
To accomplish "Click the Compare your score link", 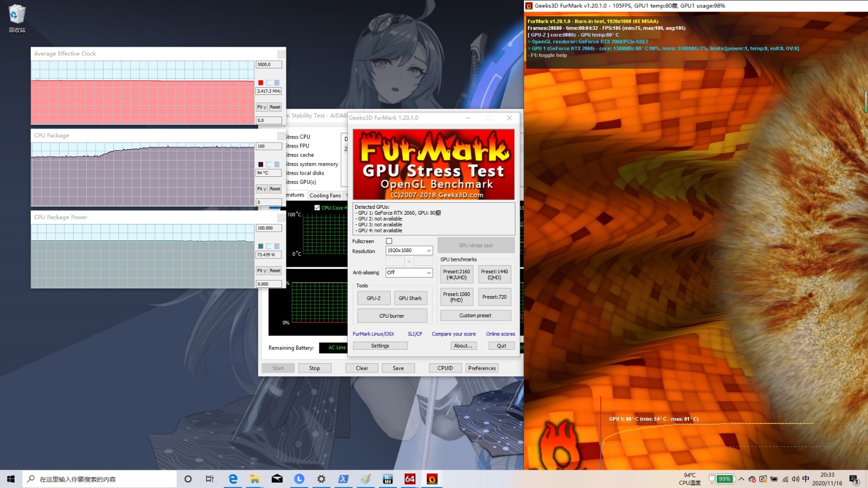I will tap(454, 334).
